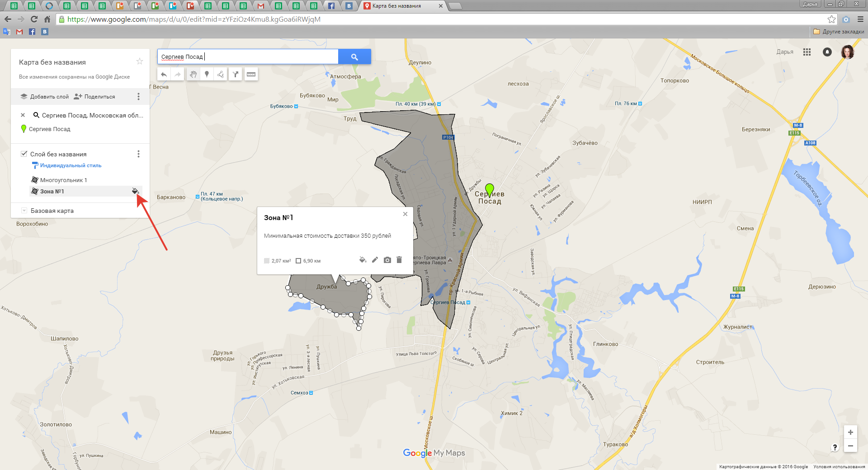Click the Сергиев Посад railway station icon
The width and height of the screenshot is (868, 470).
[x=468, y=302]
